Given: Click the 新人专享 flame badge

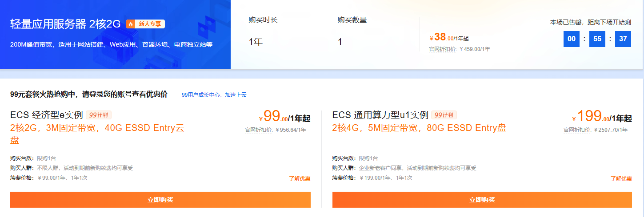Looking at the screenshot, I should point(145,24).
